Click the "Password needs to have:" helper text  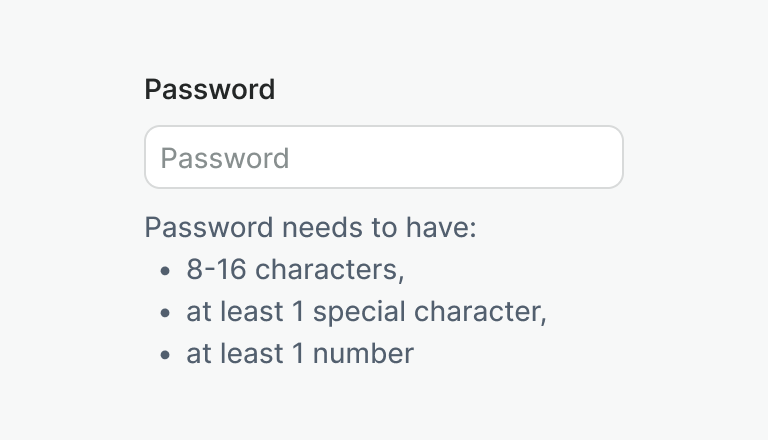coord(311,228)
